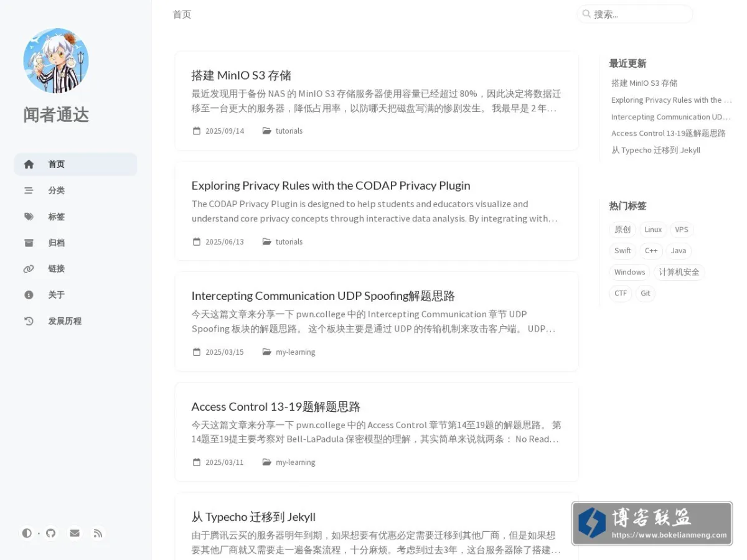
Task: Click calendar icon beside 2025/06/13
Action: pyautogui.click(x=197, y=241)
